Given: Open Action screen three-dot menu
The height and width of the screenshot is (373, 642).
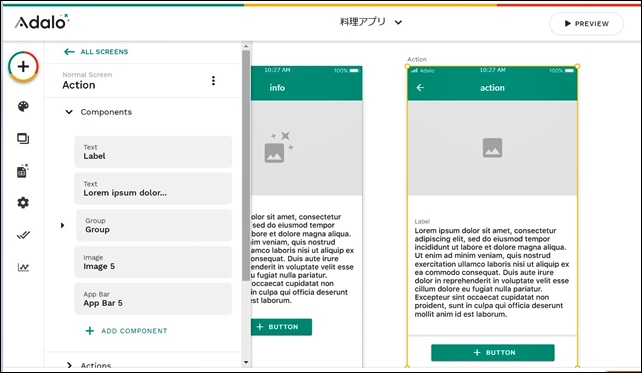Looking at the screenshot, I should 213,81.
